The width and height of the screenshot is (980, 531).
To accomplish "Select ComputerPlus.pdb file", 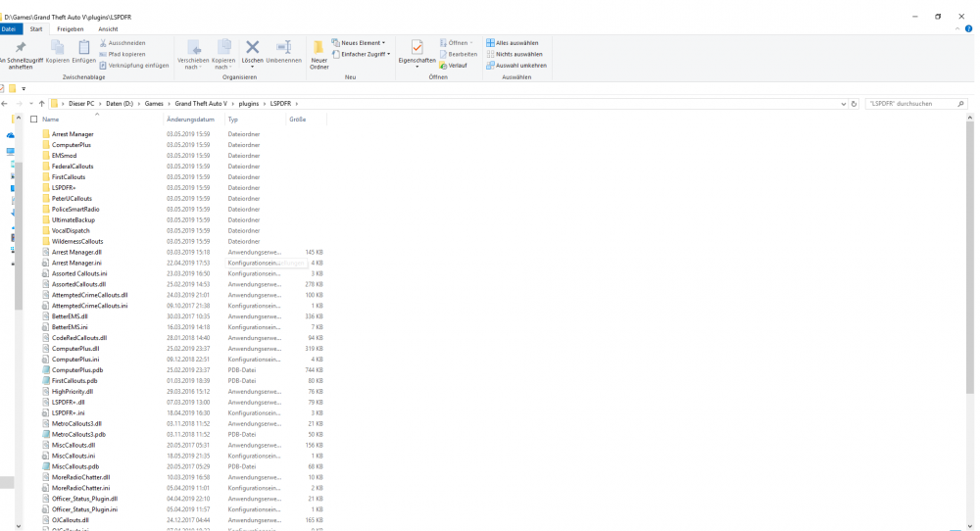I will (76, 370).
